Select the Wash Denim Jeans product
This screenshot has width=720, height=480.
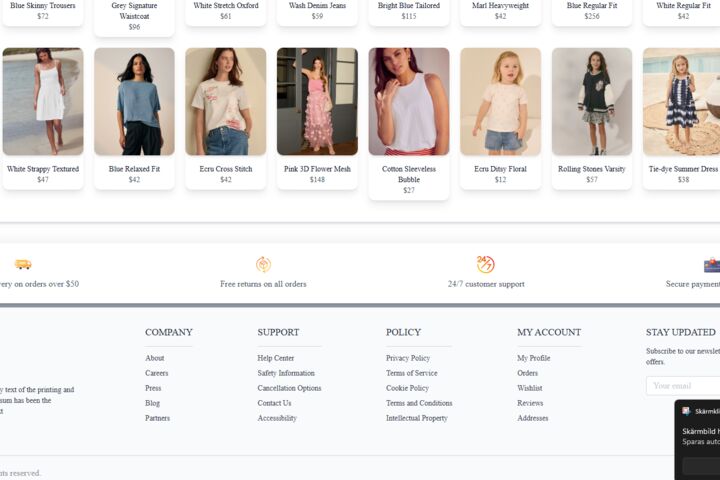[317, 11]
